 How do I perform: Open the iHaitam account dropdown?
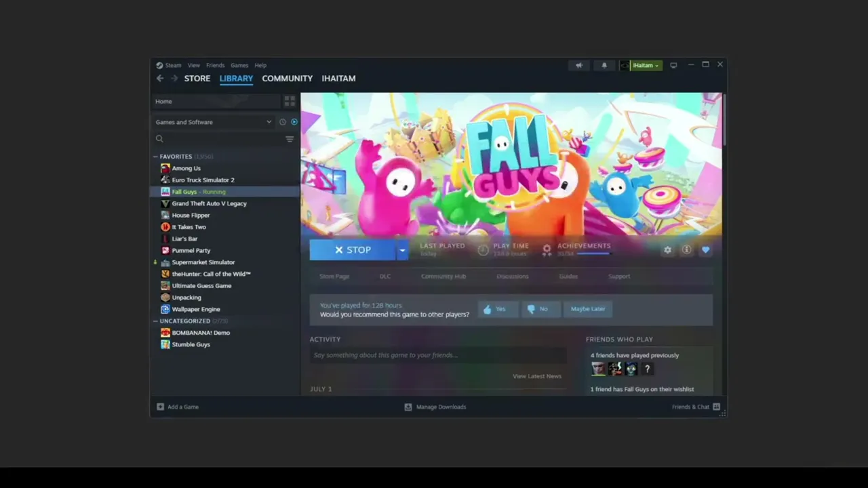pos(640,65)
